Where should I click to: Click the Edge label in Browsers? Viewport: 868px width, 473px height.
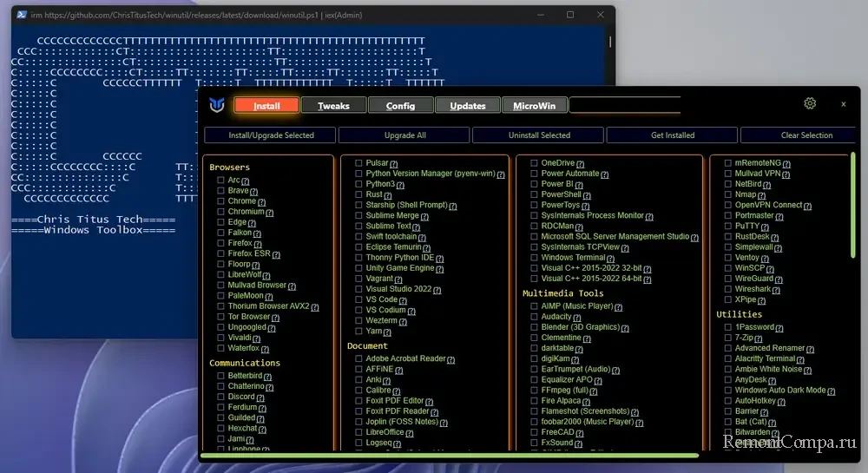coord(237,222)
